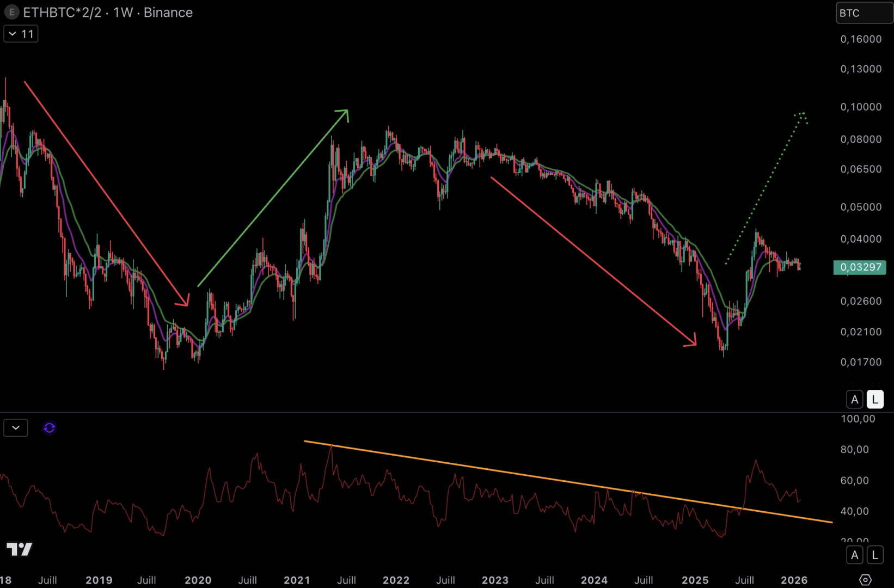Viewport: 894px width, 588px height.
Task: Click the 0,03297 current price label
Action: [x=860, y=267]
